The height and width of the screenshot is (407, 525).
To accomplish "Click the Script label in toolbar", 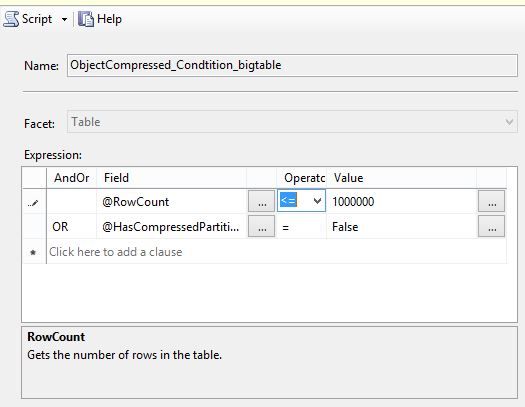I will [37, 19].
